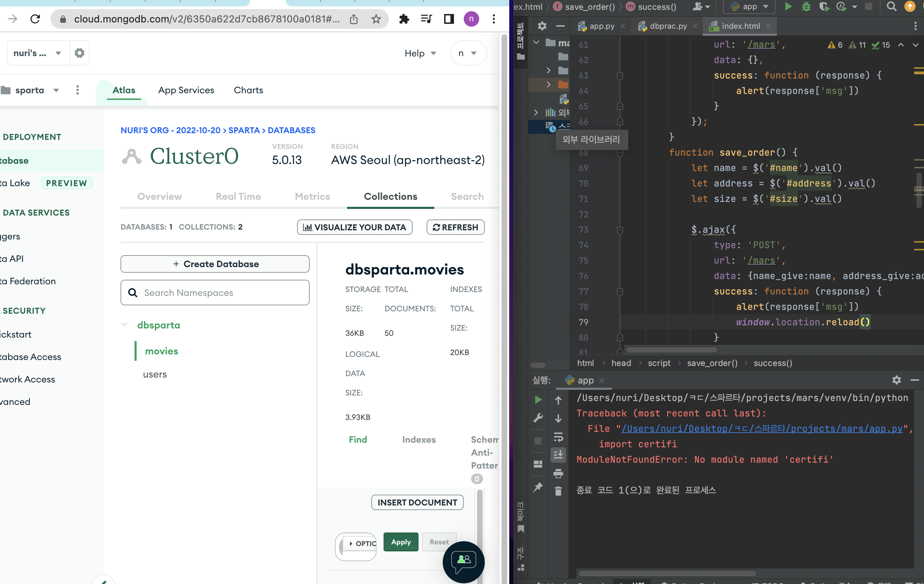The width and height of the screenshot is (924, 584).
Task: Select the users collection
Action: coord(155,374)
